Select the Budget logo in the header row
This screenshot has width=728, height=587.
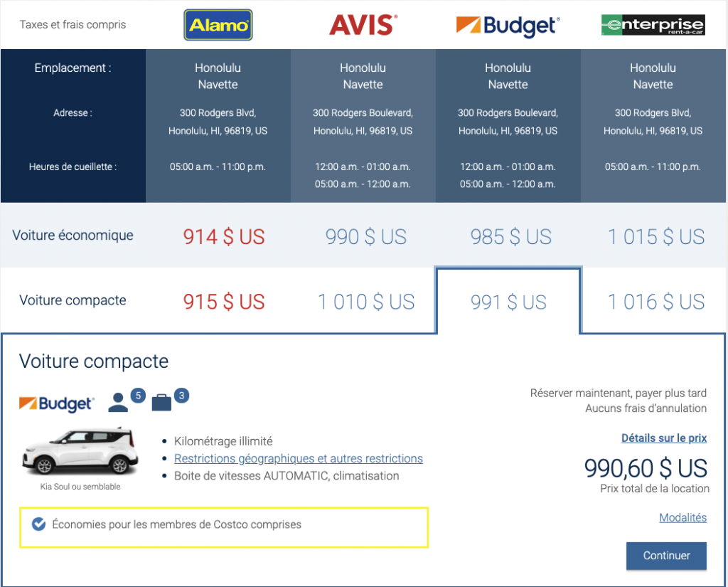coord(508,23)
